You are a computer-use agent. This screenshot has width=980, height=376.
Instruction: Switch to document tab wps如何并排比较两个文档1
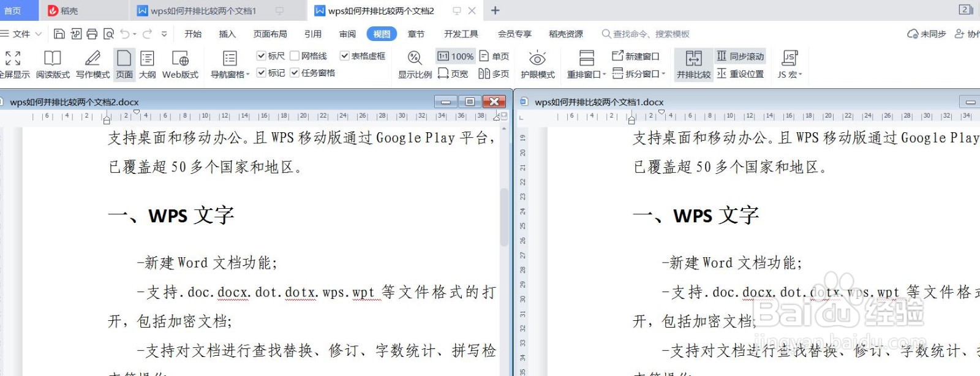click(x=203, y=10)
